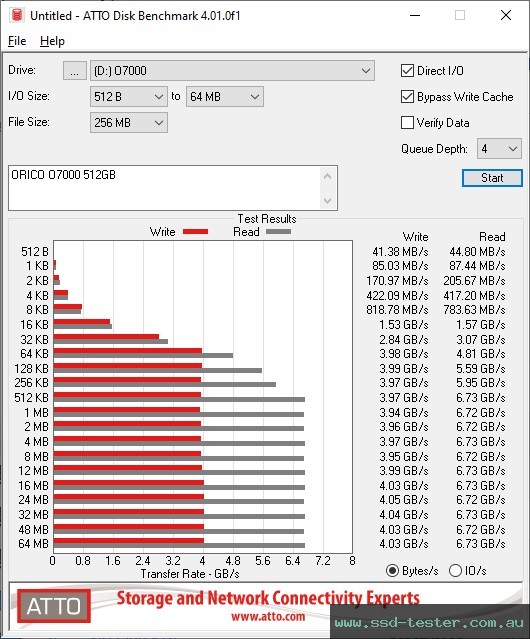Click the 48 MB row label
Viewport: 530px width, 639px height.
[x=33, y=530]
